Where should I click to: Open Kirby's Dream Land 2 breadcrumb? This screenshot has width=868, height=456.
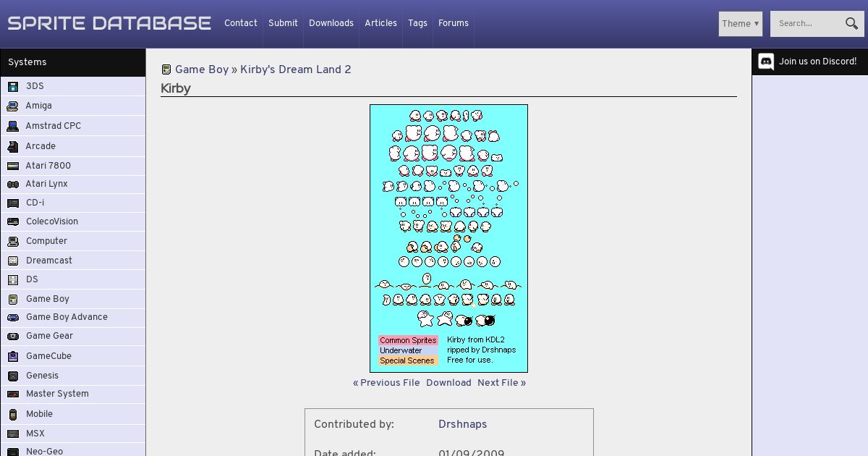[x=296, y=69]
